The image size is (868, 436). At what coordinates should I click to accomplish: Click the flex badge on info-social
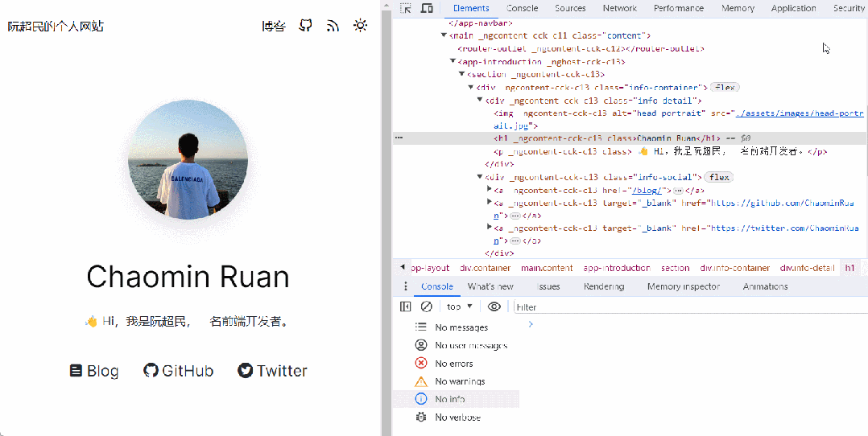pyautogui.click(x=719, y=177)
